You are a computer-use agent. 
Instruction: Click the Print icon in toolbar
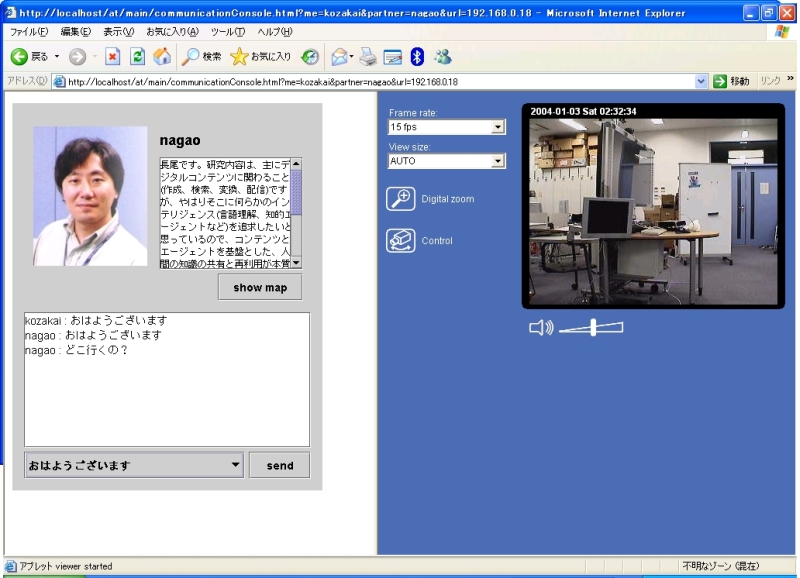[x=367, y=57]
